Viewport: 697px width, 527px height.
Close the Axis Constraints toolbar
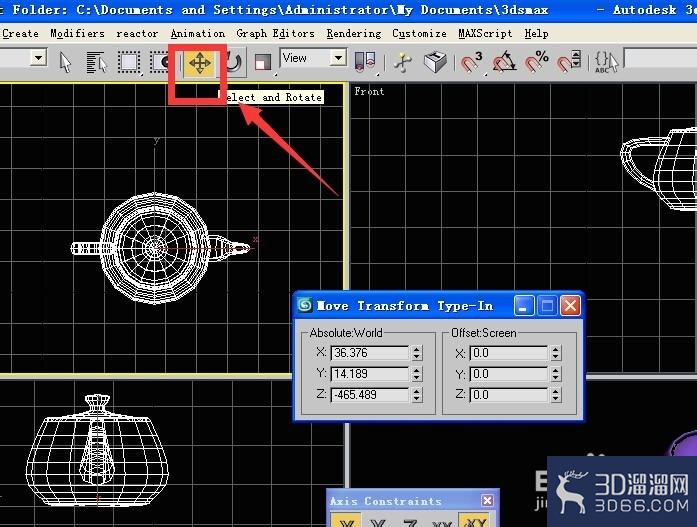[x=487, y=501]
